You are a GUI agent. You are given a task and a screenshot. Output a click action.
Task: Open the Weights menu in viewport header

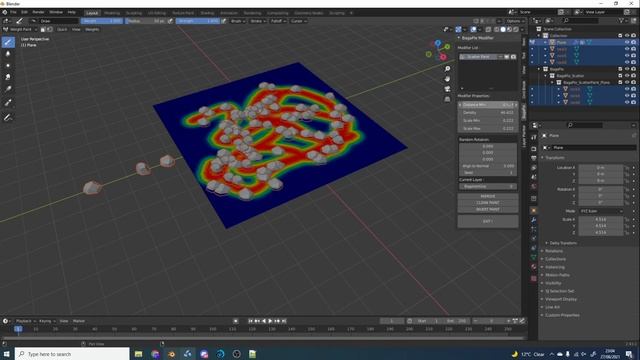pyautogui.click(x=92, y=29)
